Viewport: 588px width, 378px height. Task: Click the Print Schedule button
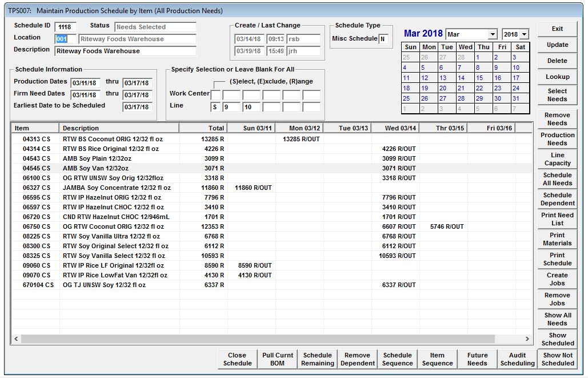point(557,259)
